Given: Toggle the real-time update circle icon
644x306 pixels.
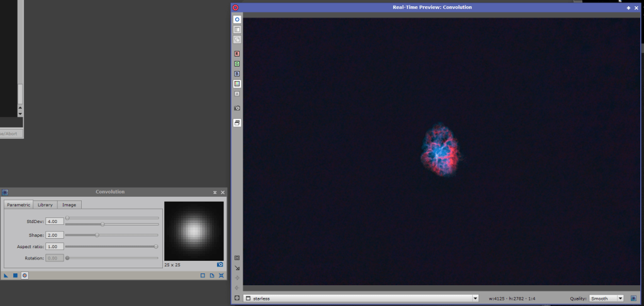Looking at the screenshot, I should (237, 19).
